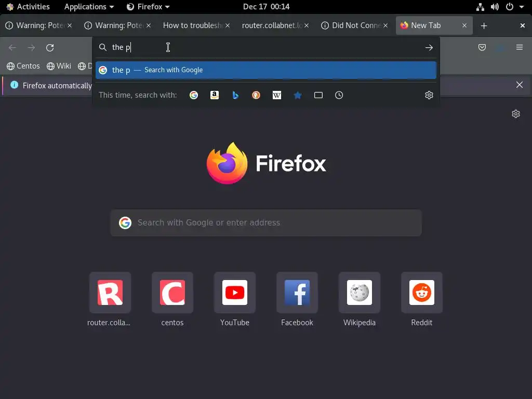Select "the p — Search with Google" suggestion

[x=265, y=70]
